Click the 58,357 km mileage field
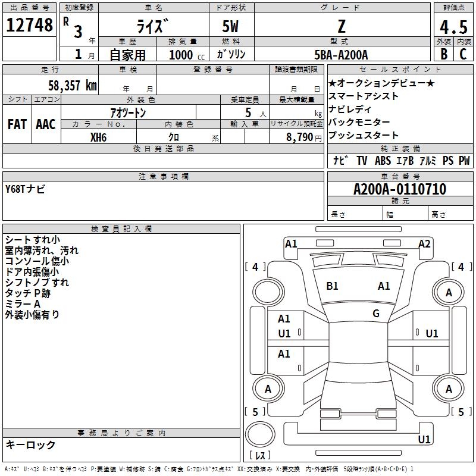Image resolution: width=476 pixels, height=476 pixels. click(72, 86)
